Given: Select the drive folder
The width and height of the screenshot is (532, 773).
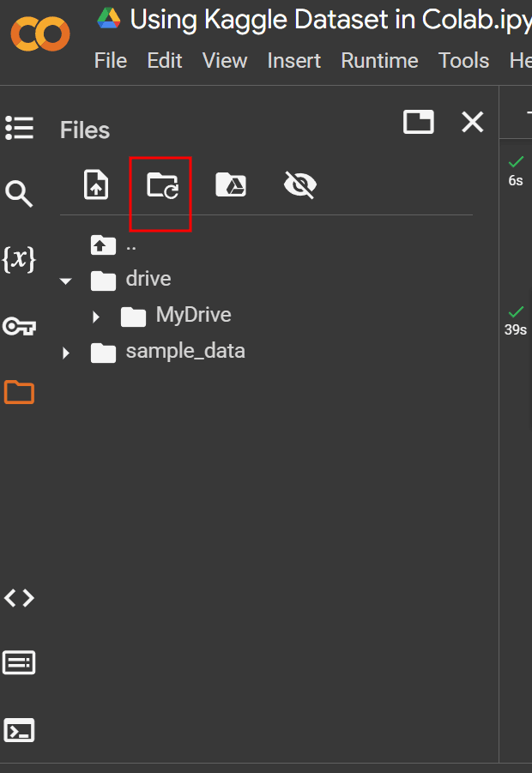Looking at the screenshot, I should (148, 279).
